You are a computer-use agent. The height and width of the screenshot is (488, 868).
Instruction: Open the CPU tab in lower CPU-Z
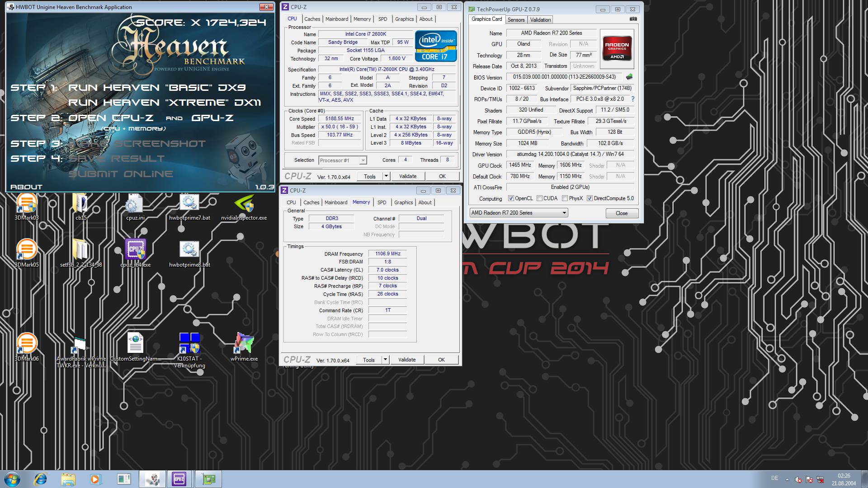(x=291, y=202)
